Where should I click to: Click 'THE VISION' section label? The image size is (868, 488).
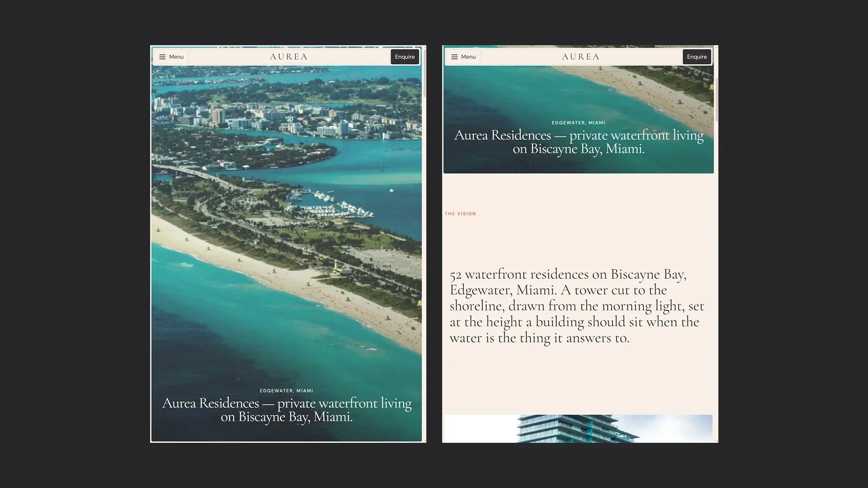(460, 214)
